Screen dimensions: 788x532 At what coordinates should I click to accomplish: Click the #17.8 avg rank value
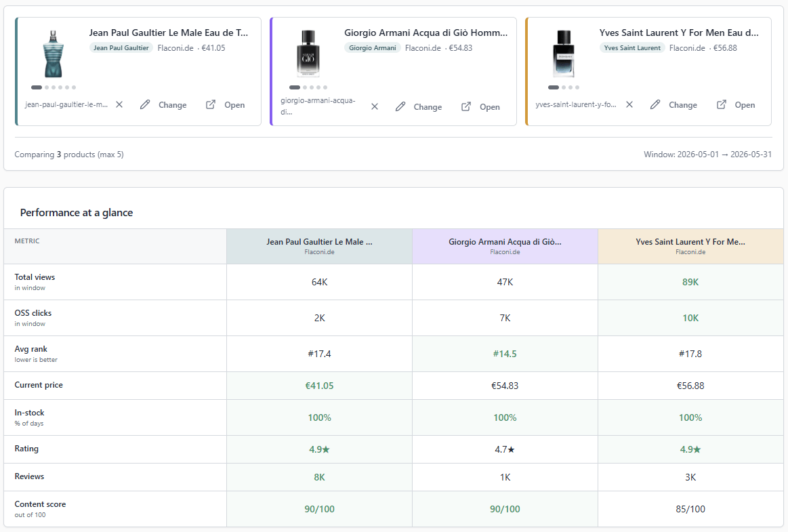(690, 354)
